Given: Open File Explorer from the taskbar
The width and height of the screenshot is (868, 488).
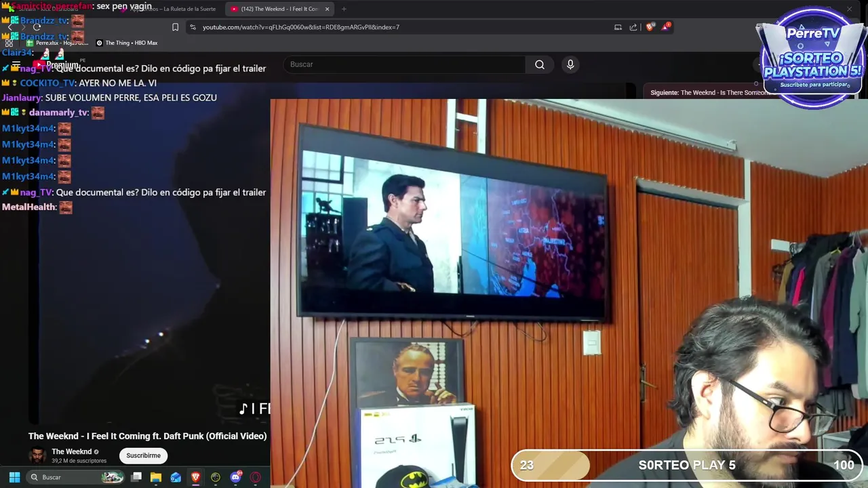Looking at the screenshot, I should click(x=156, y=477).
